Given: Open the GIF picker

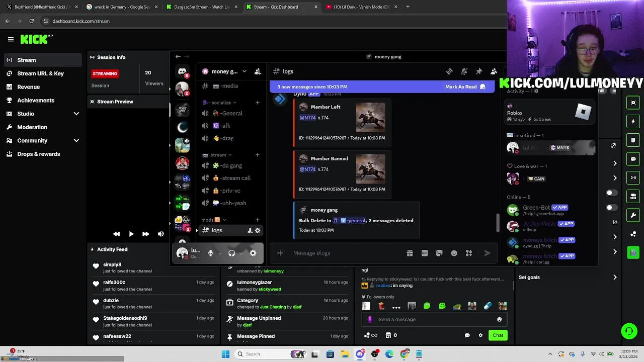Looking at the screenshot, I should [x=425, y=253].
